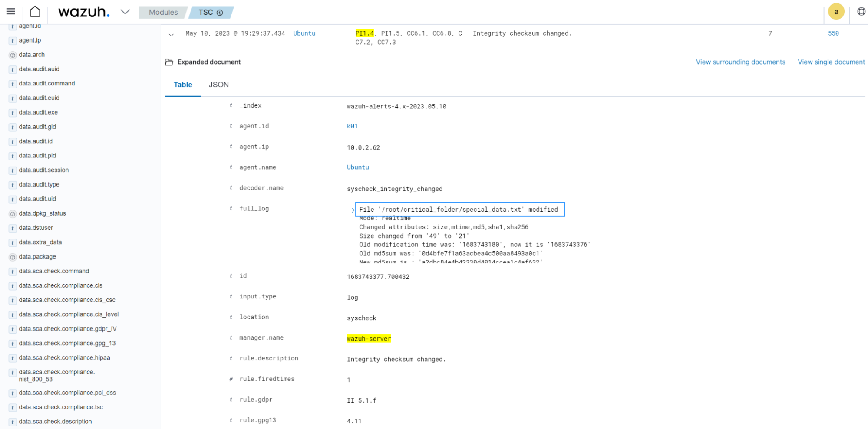868x429 pixels.
Task: Click the rule.description value in table
Action: tap(396, 359)
